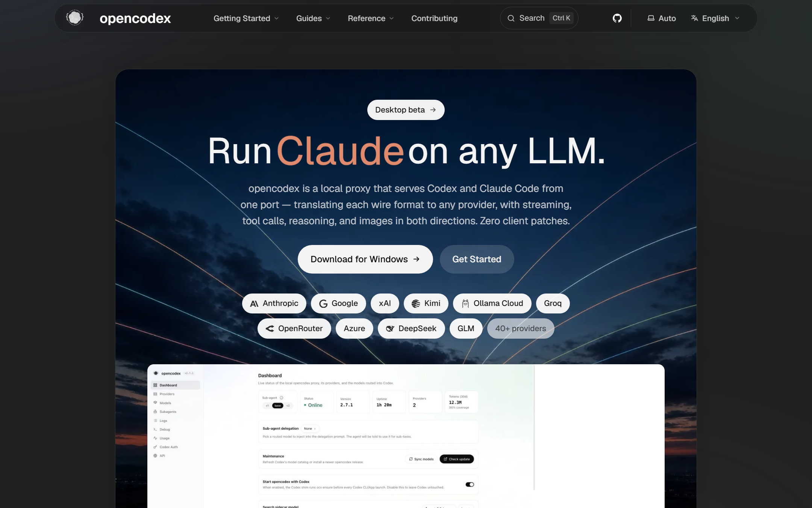812x508 pixels.
Task: Open Codex Auth in dashboard sidebar
Action: pyautogui.click(x=168, y=447)
